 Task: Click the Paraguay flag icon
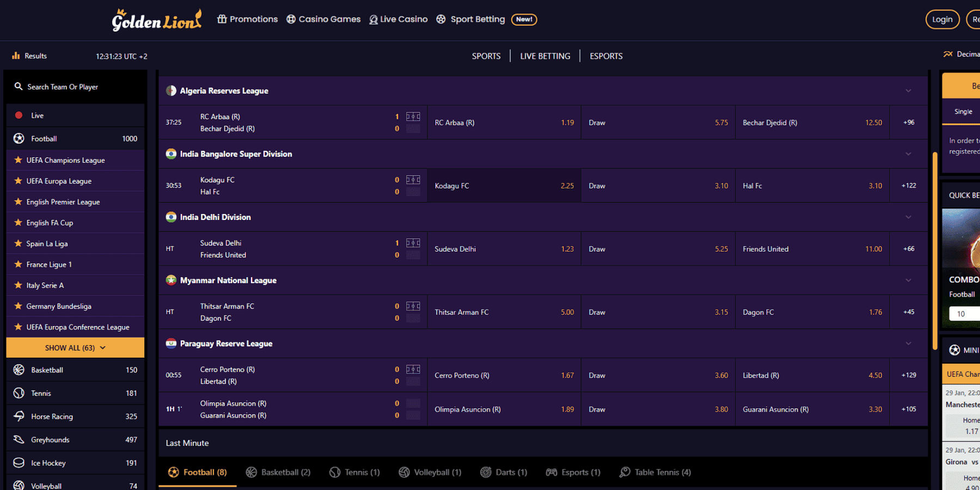pos(171,344)
